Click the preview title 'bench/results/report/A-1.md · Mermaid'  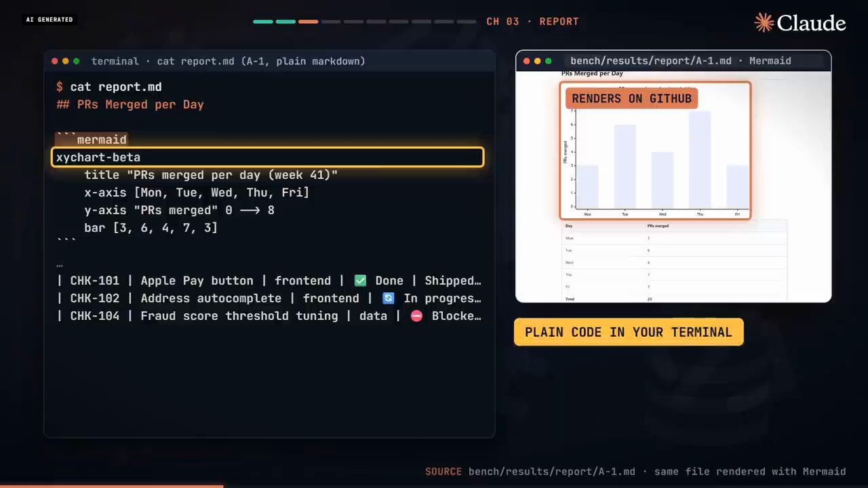[x=681, y=61]
